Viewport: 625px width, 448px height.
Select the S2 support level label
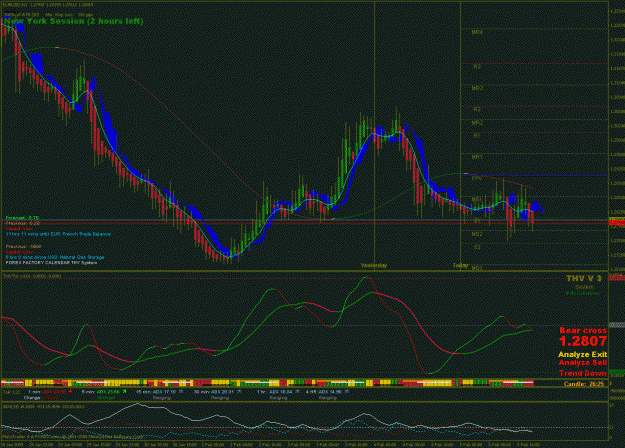(x=477, y=248)
